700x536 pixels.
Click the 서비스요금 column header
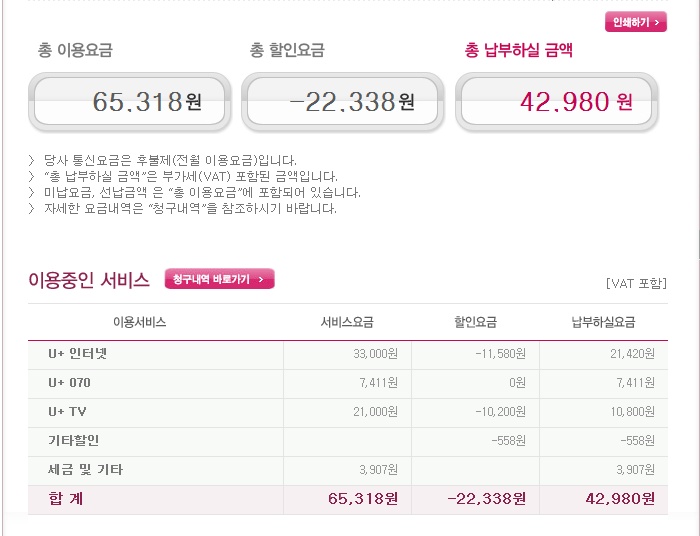pos(347,322)
